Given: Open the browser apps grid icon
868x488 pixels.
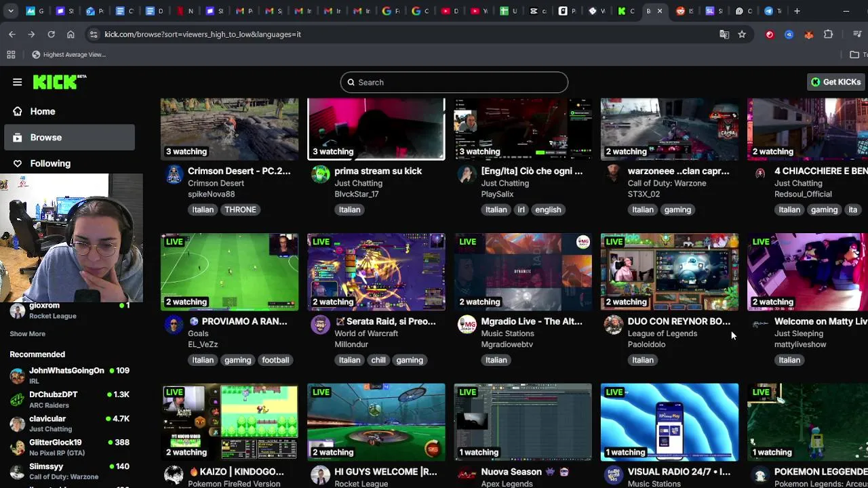Looking at the screenshot, I should [11, 54].
